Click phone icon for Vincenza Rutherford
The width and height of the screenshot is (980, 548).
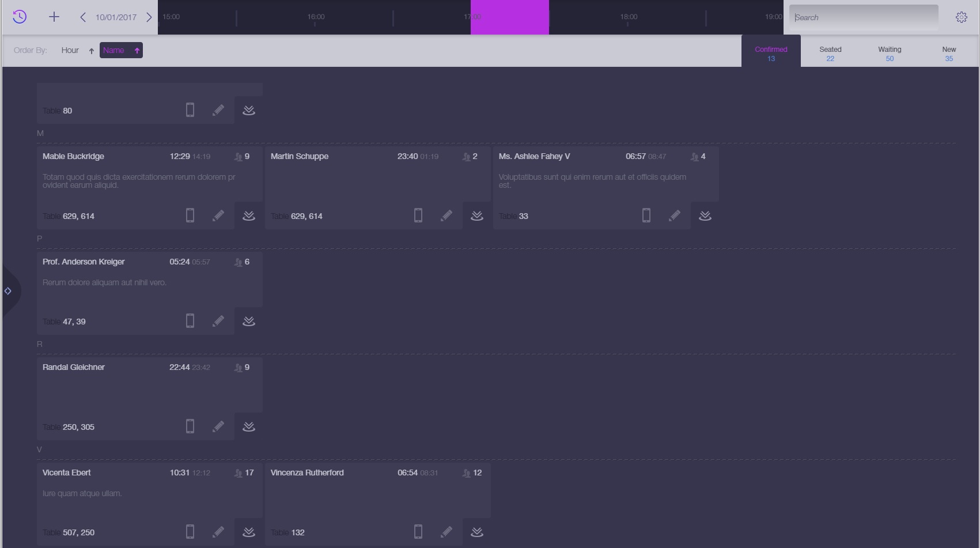coord(418,532)
